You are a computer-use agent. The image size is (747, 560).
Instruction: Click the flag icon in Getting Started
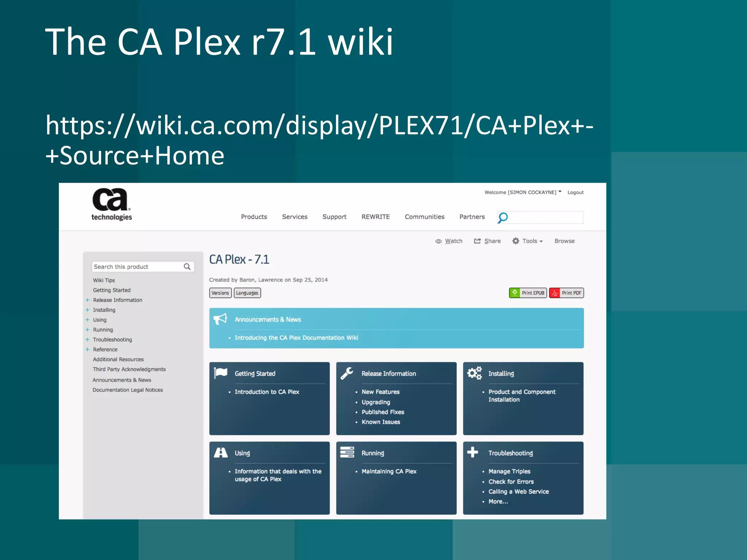(x=221, y=373)
